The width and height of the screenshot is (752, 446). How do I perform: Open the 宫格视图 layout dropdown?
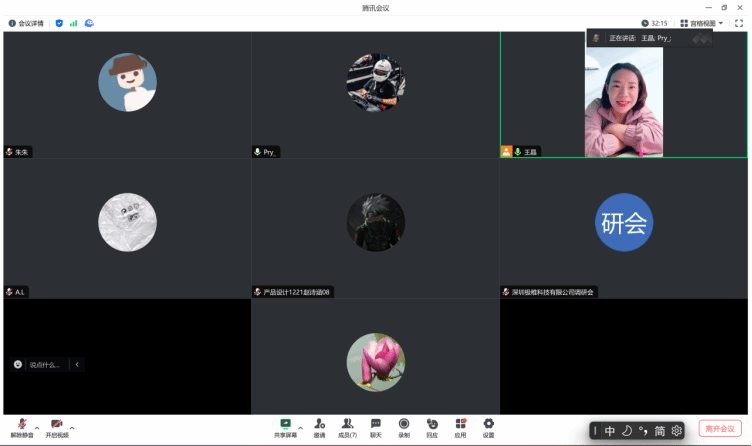(x=701, y=22)
